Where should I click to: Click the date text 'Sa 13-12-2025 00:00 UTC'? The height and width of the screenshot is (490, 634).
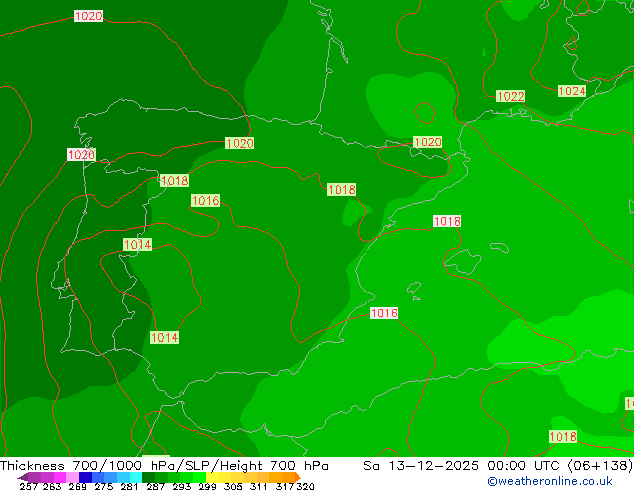[x=463, y=466]
